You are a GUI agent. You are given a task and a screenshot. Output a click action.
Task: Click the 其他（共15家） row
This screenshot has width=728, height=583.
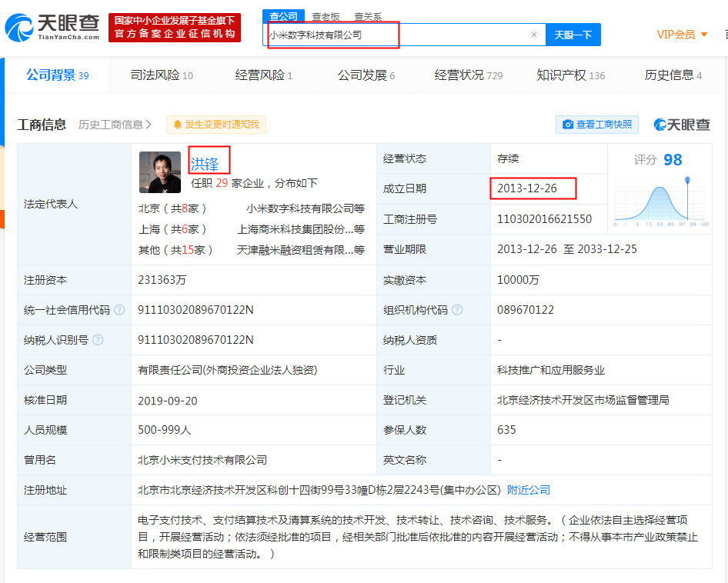[175, 250]
